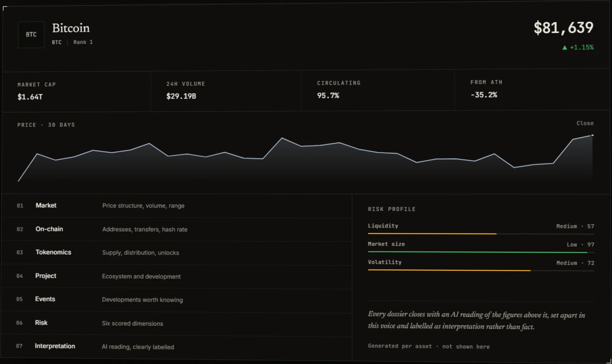Click the CIRCULATING label
Viewport: 612px width, 364px height.
339,83
